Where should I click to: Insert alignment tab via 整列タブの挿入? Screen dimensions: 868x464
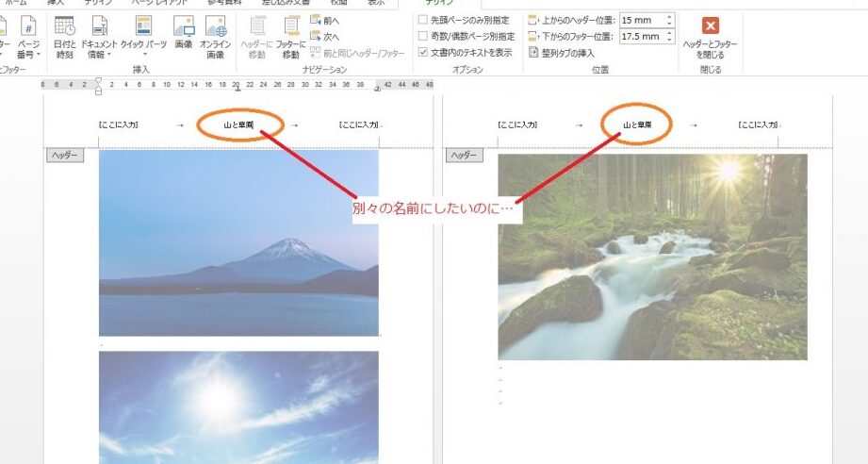coord(562,53)
